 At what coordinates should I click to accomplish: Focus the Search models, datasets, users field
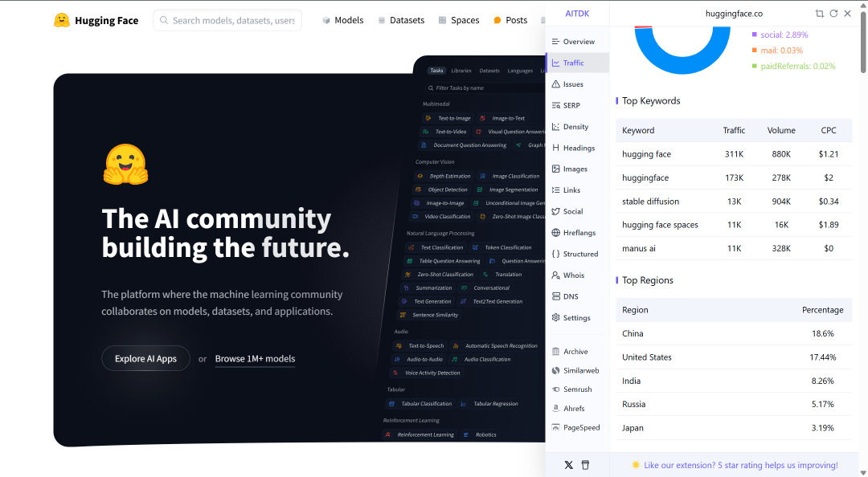(x=227, y=20)
